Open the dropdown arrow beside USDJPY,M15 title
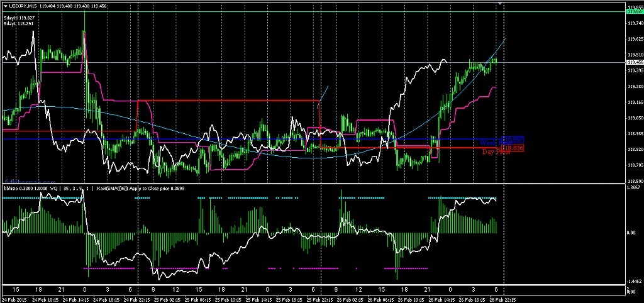Viewport: 644px width, 303px height. [5, 6]
